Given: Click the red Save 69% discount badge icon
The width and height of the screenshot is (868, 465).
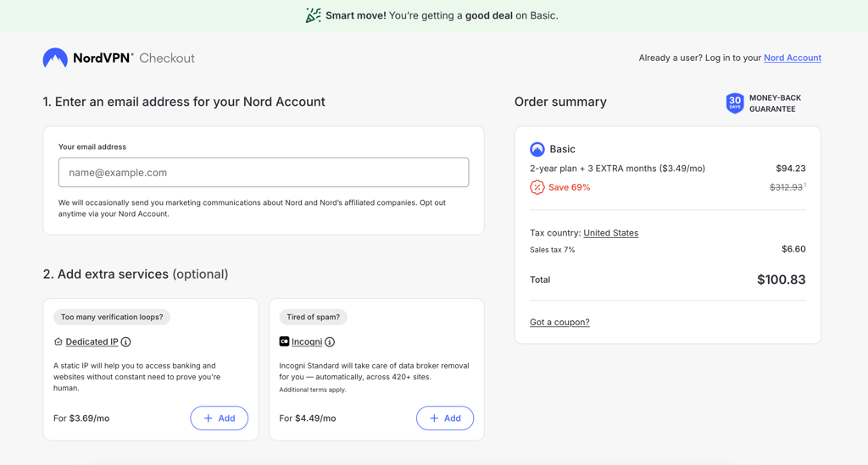Looking at the screenshot, I should click(x=537, y=187).
